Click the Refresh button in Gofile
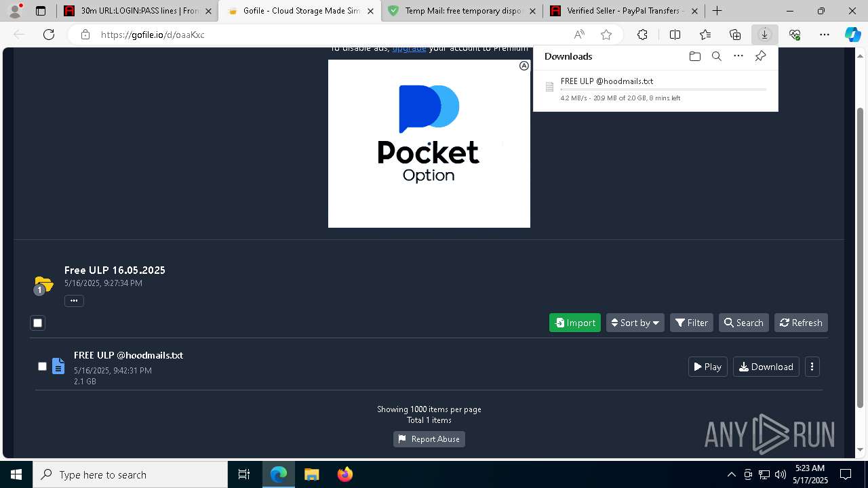This screenshot has width=868, height=488. click(x=801, y=323)
